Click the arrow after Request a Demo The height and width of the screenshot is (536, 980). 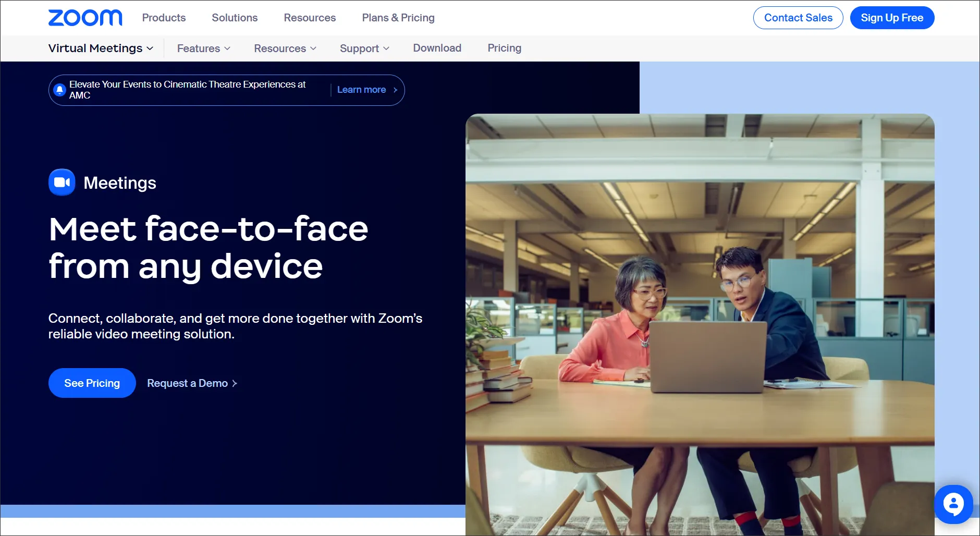[235, 383]
